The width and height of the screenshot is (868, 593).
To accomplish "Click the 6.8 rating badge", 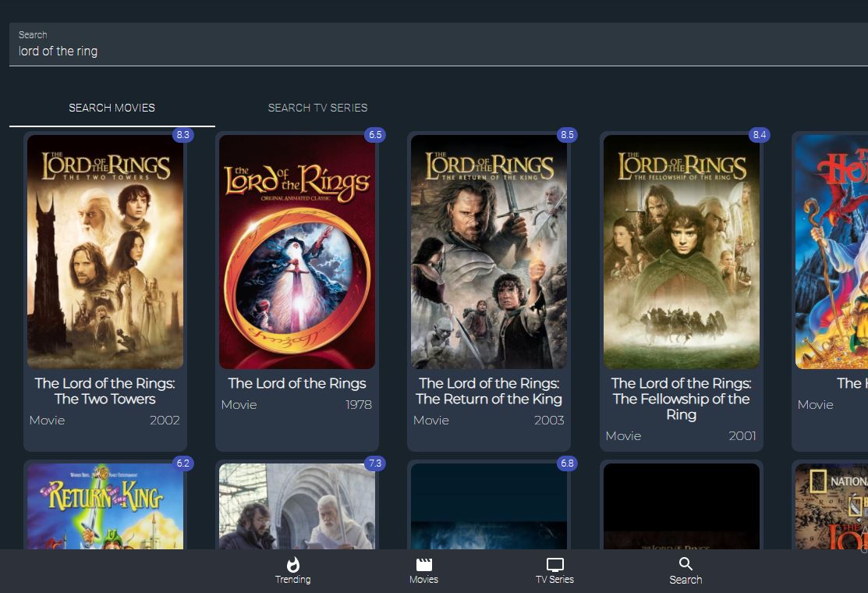I will [567, 463].
